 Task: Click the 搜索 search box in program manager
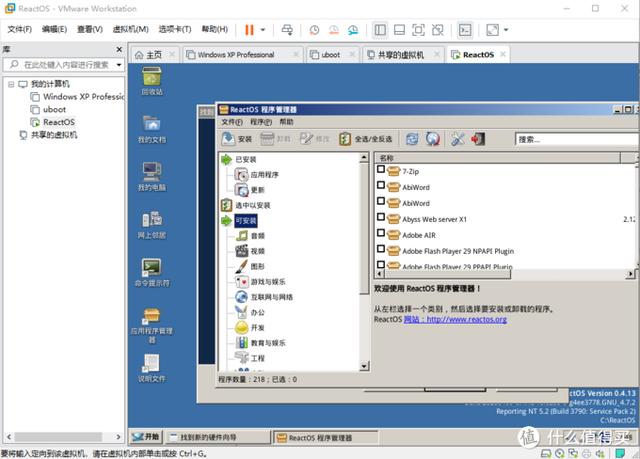pyautogui.click(x=576, y=140)
